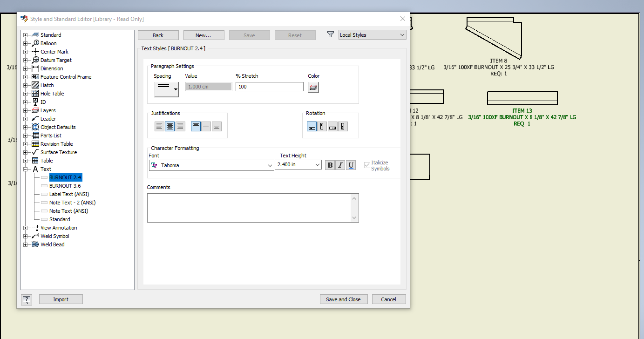Click the last vertical rotation icon
This screenshot has height=339, width=644.
pyautogui.click(x=342, y=126)
